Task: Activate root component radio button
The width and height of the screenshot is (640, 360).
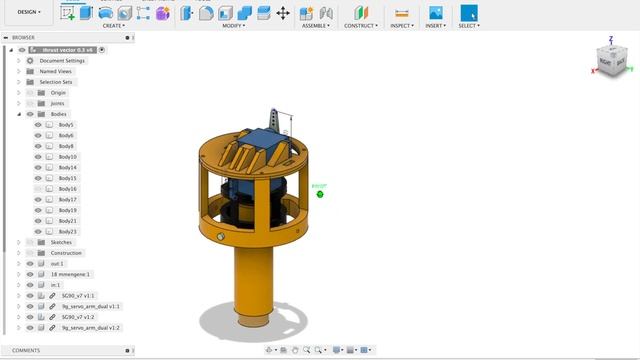Action: coord(102,50)
